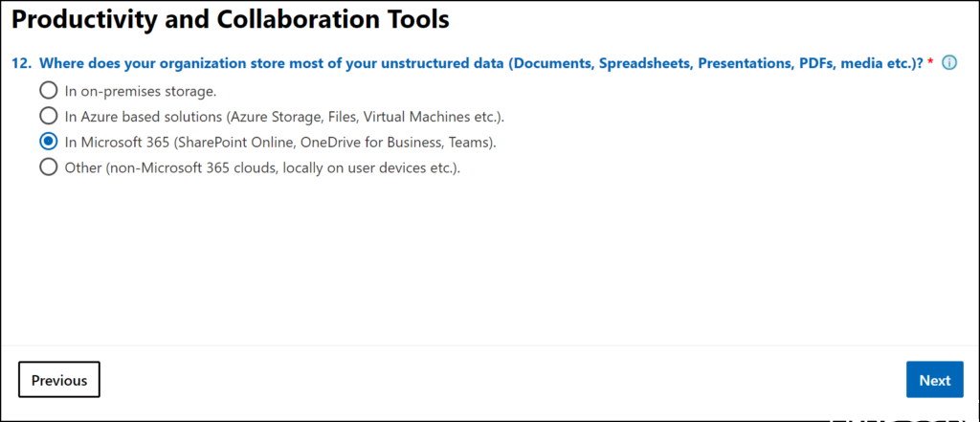Pick the Other non-Microsoft 365 clouds radio button
The width and height of the screenshot is (980, 422).
48,167
